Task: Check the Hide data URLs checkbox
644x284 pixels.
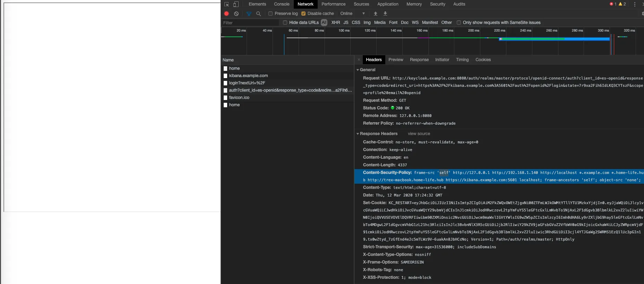Action: tap(285, 23)
